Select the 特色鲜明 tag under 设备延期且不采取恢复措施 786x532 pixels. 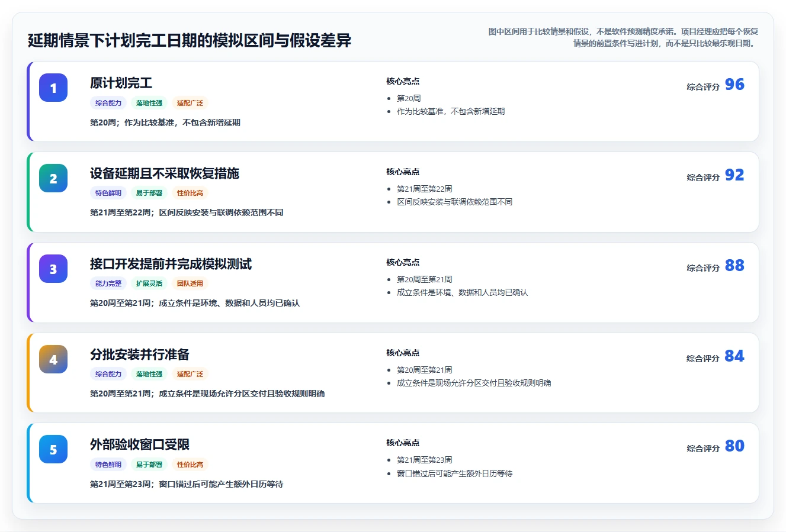(108, 193)
